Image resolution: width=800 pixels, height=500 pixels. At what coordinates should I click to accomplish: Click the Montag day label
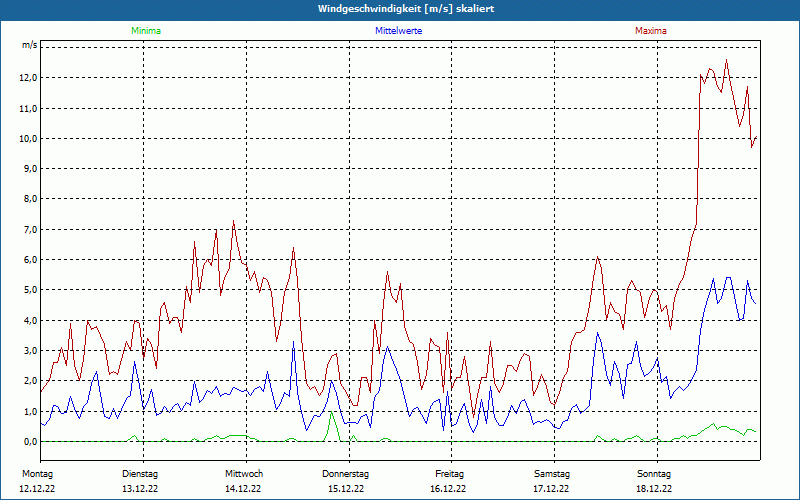tap(37, 474)
